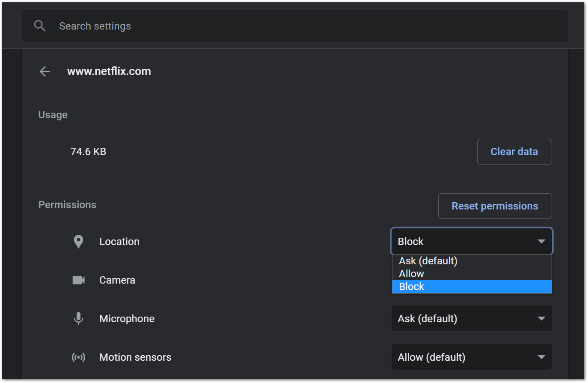The width and height of the screenshot is (588, 383).
Task: Click the Location pin icon
Action: [78, 242]
